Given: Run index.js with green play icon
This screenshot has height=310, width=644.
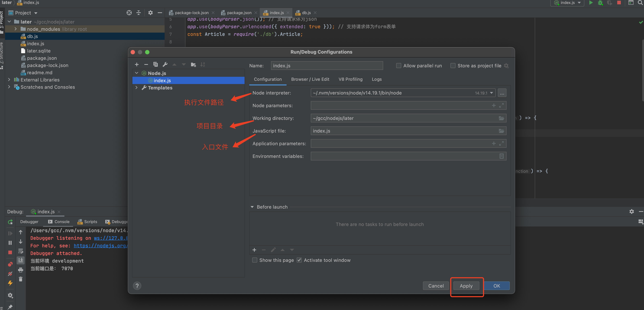Looking at the screenshot, I should [x=590, y=3].
